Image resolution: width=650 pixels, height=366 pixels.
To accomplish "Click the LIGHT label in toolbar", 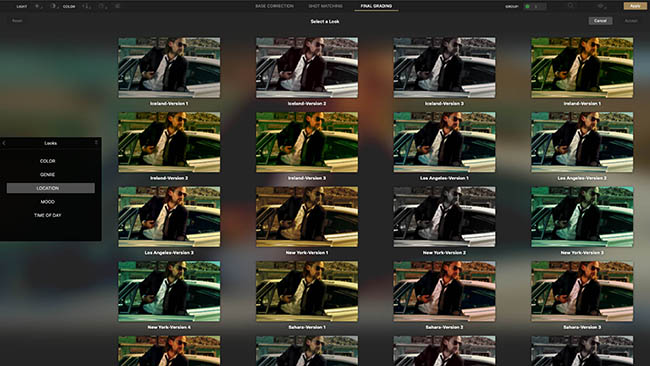I will (x=22, y=7).
